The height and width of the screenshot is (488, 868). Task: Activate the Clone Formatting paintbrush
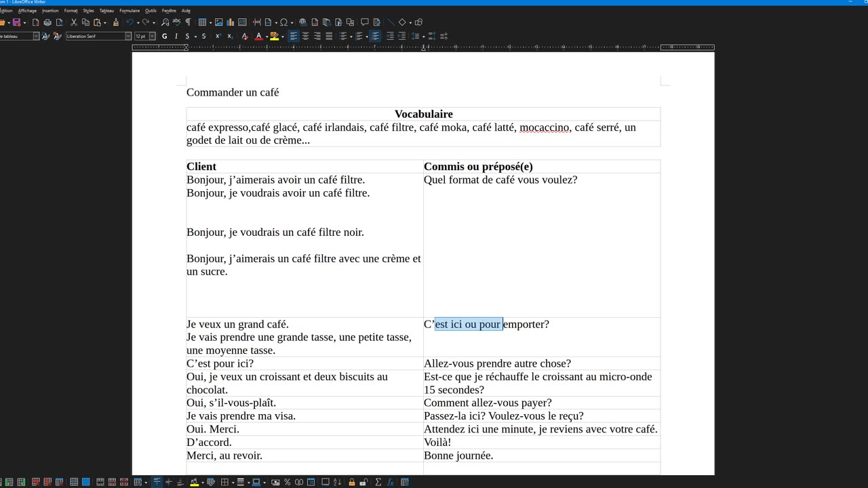pyautogui.click(x=116, y=22)
